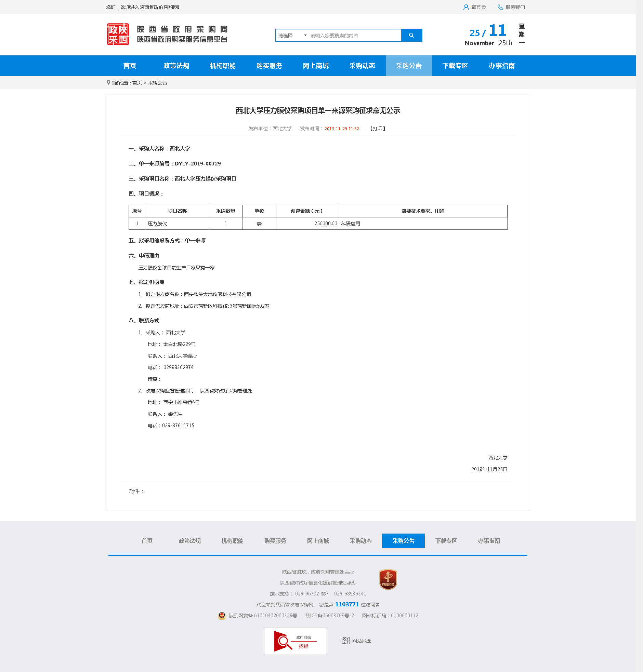Click the 请登录 login link
Viewport: 643px width, 672px height.
pyautogui.click(x=479, y=7)
